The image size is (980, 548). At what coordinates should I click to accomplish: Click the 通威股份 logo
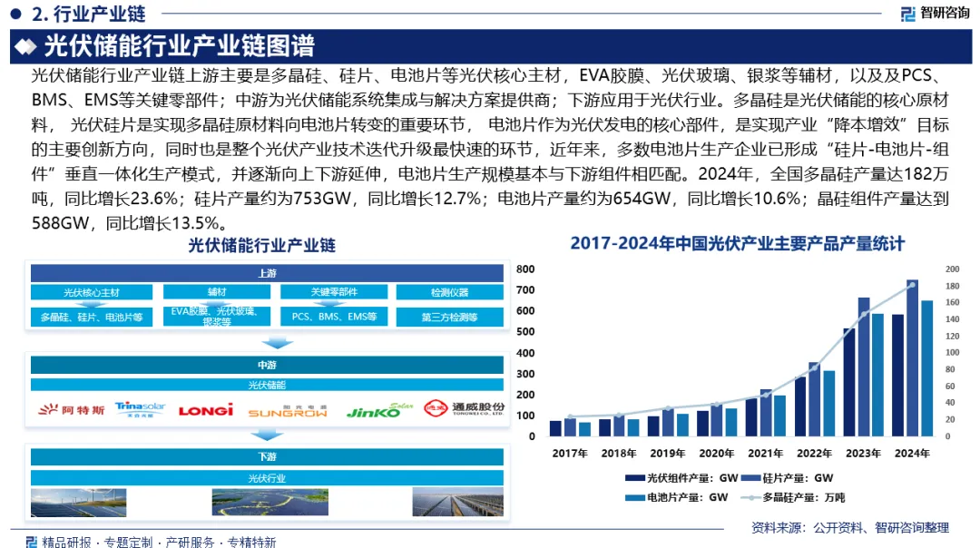(x=464, y=408)
